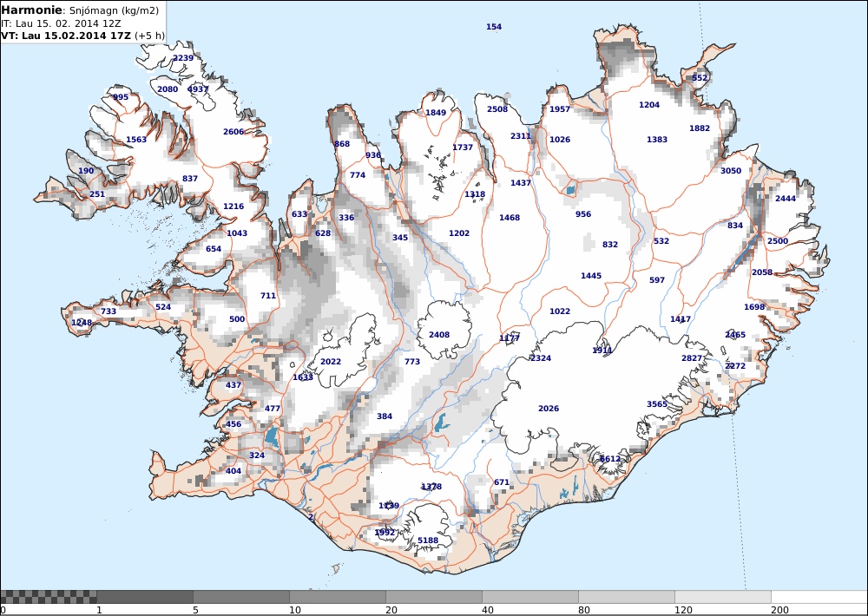The width and height of the screenshot is (868, 616).
Task: Click the snow value 552
Action: point(700,77)
